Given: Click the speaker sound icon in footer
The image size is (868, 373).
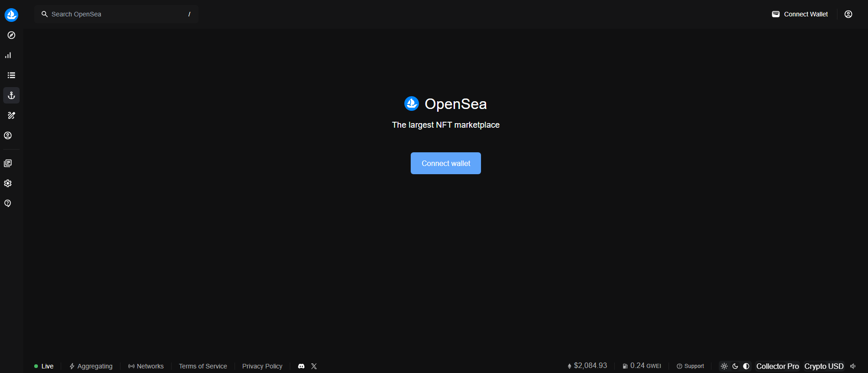Looking at the screenshot, I should pyautogui.click(x=853, y=366).
